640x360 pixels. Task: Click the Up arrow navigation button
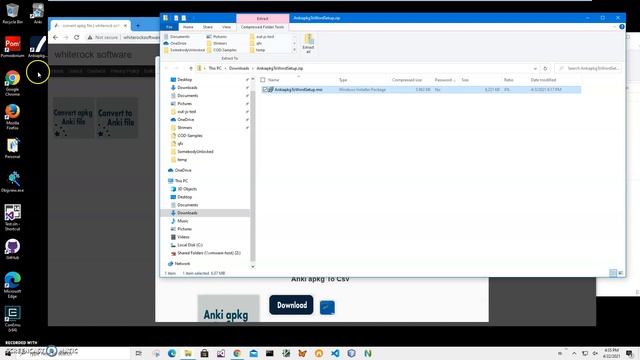coord(191,68)
